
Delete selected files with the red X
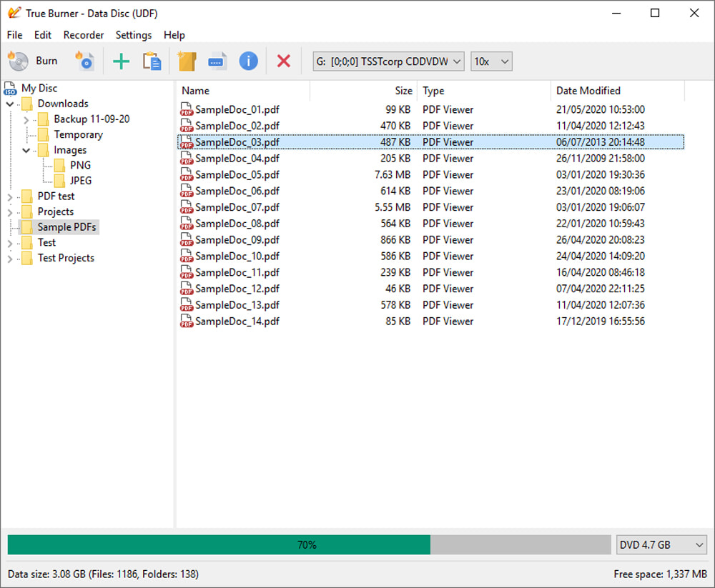pyautogui.click(x=283, y=61)
